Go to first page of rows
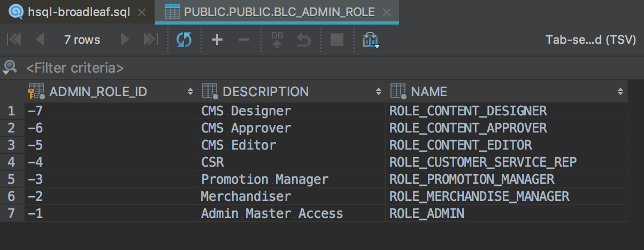The height and width of the screenshot is (250, 644). [x=14, y=40]
